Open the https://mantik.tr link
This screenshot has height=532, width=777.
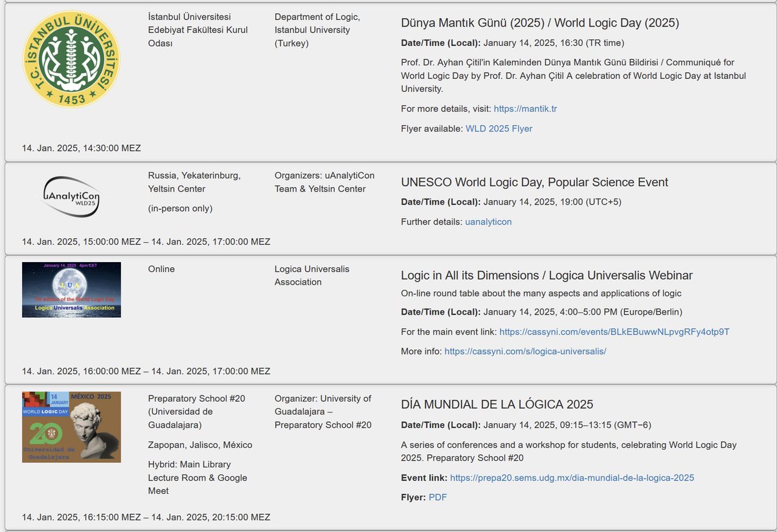point(525,109)
